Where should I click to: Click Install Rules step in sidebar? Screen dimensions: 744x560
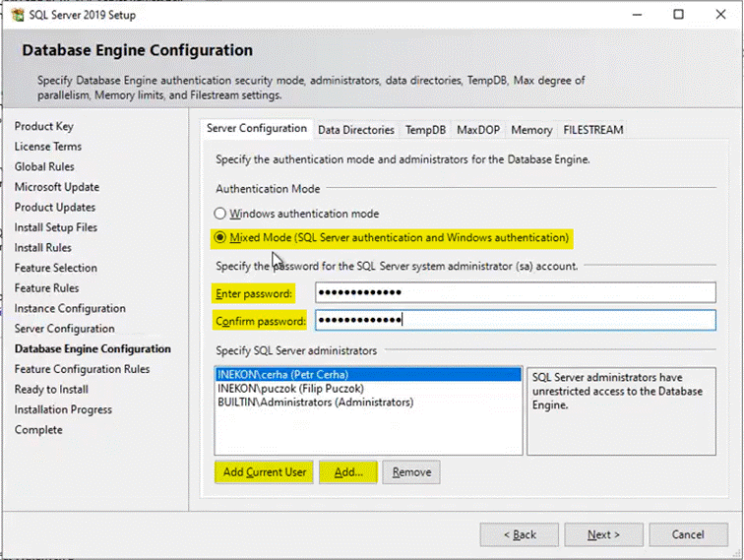42,248
